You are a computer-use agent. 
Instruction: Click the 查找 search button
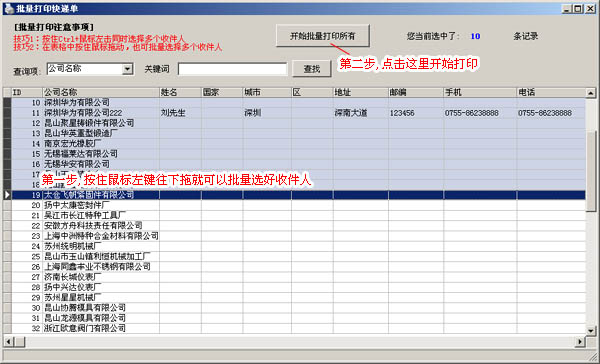point(311,69)
